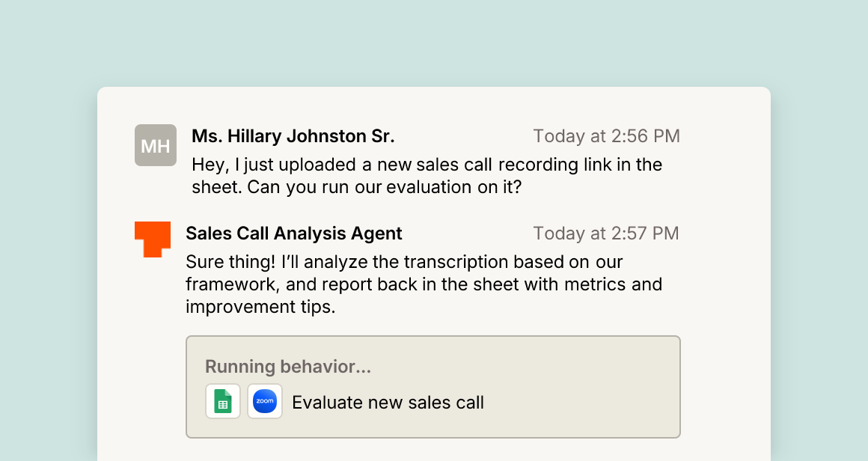Select the Sales Call Analysis Agent name
Viewport: 868px width, 461px height.
tap(294, 233)
